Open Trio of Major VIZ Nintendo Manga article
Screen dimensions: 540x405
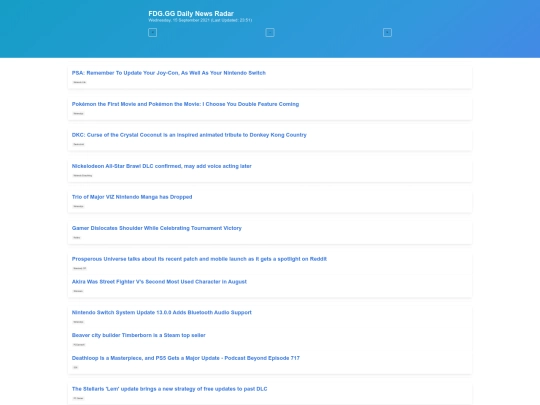coord(132,197)
